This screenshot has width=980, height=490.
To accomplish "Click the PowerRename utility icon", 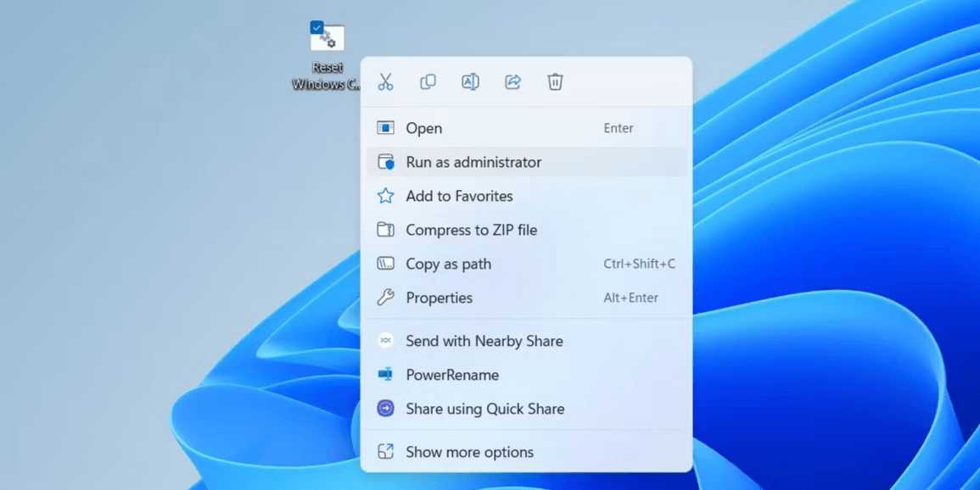I will pyautogui.click(x=385, y=375).
